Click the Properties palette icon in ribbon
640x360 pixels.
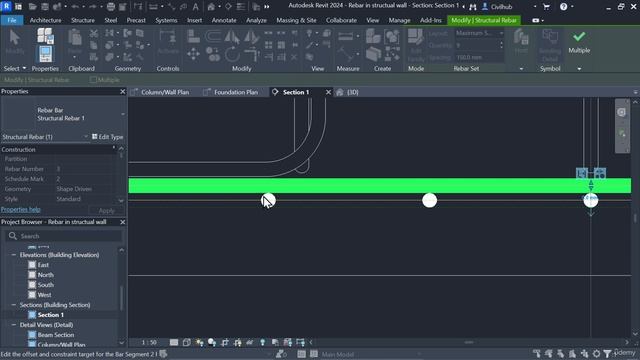(x=45, y=55)
